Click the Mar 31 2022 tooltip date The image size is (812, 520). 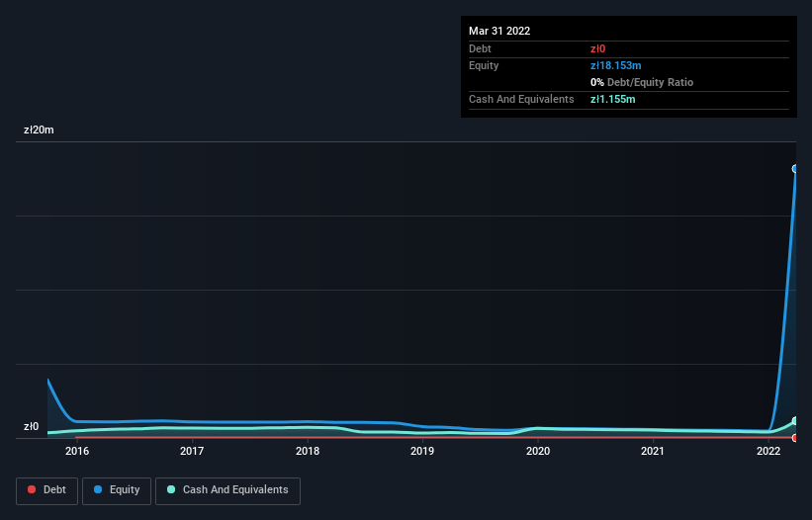pyautogui.click(x=499, y=31)
